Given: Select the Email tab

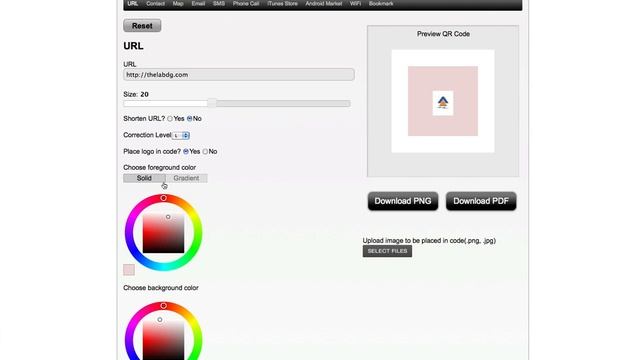Looking at the screenshot, I should pos(198,4).
